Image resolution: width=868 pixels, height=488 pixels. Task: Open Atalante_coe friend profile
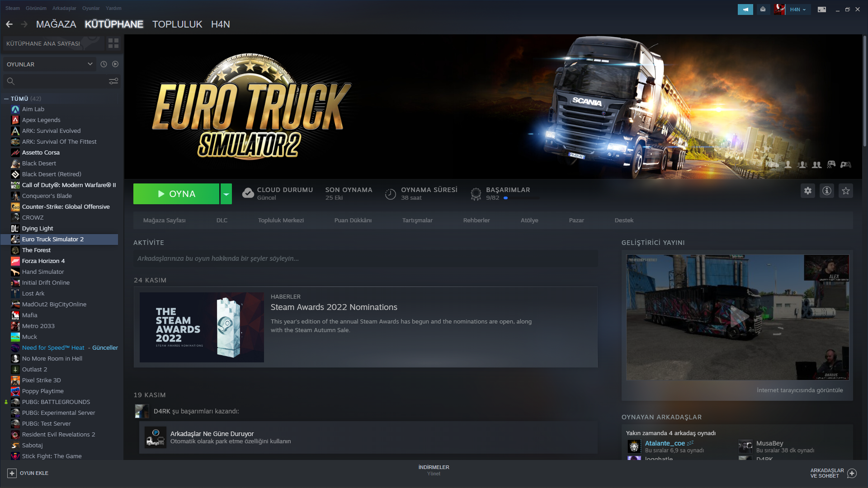pos(665,443)
